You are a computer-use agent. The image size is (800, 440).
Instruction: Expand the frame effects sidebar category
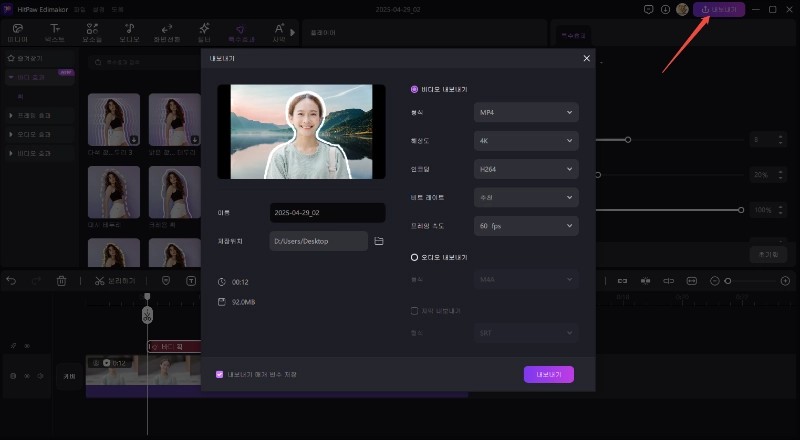point(40,115)
